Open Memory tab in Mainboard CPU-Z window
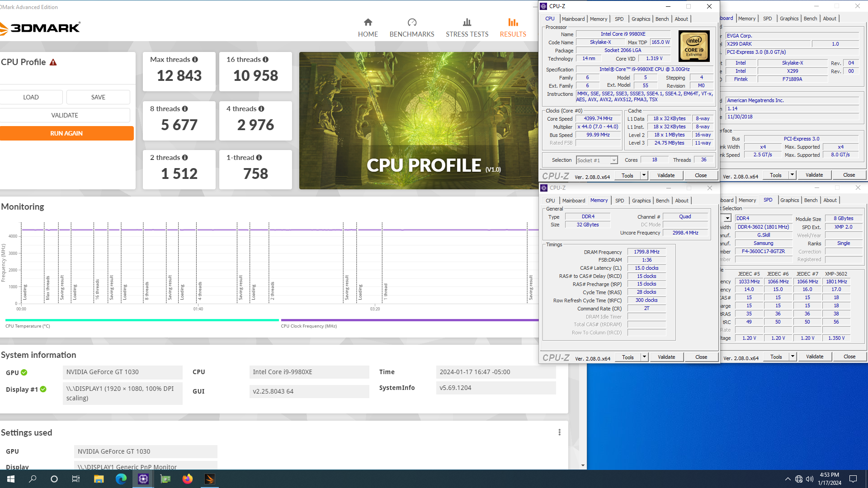This screenshot has height=488, width=868. tap(746, 19)
